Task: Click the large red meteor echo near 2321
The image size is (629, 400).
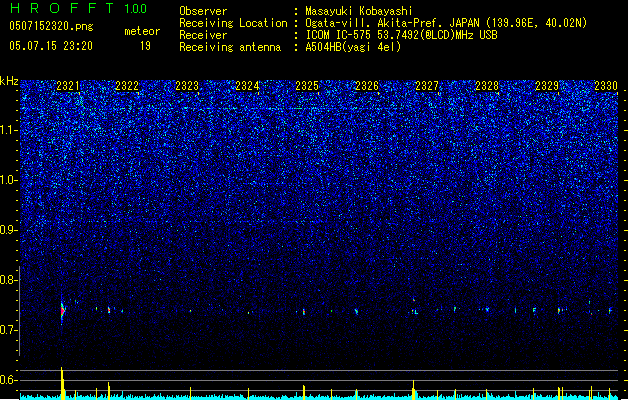Action: 63,311
